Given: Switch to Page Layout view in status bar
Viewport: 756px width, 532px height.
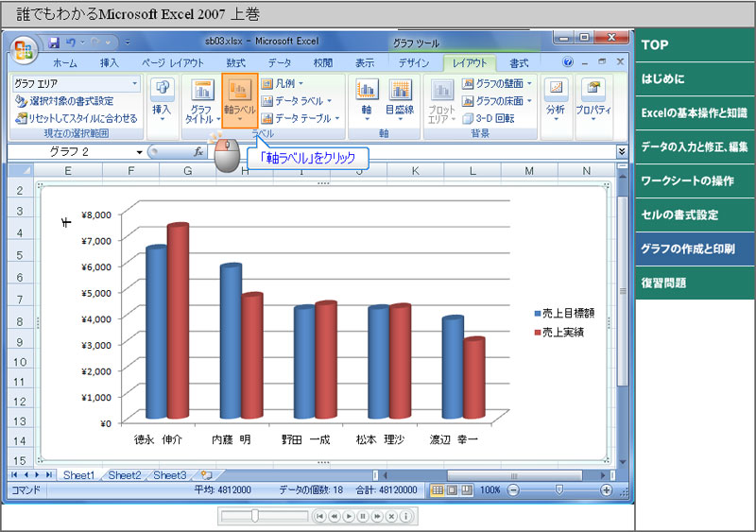Looking at the screenshot, I should [x=452, y=490].
